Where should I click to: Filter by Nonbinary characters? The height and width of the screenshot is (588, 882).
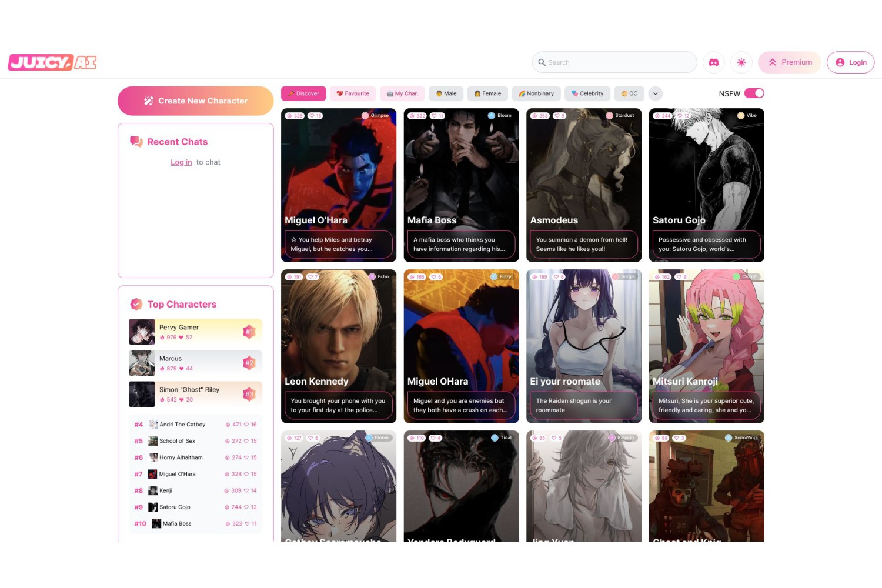click(536, 93)
